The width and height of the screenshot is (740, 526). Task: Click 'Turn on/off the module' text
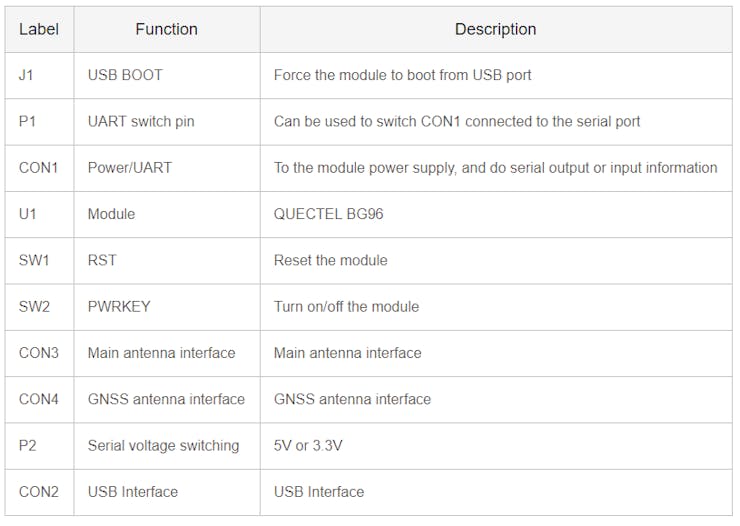[346, 307]
